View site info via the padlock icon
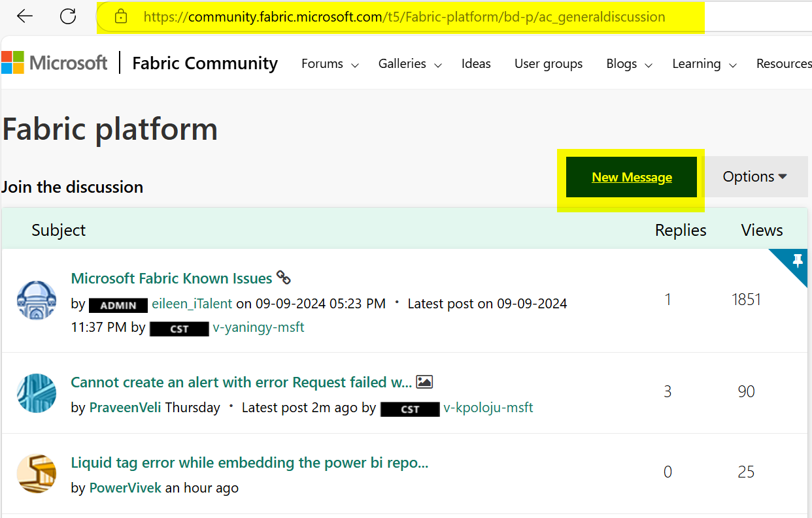 click(120, 17)
